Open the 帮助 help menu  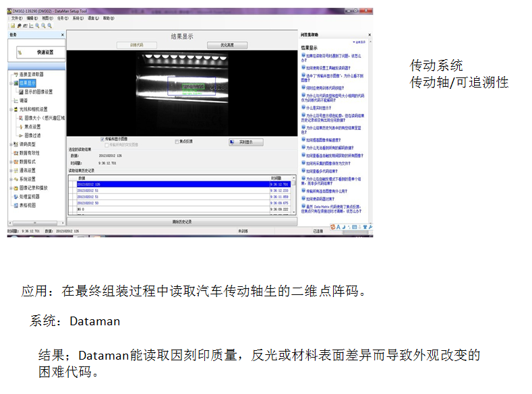tap(109, 18)
